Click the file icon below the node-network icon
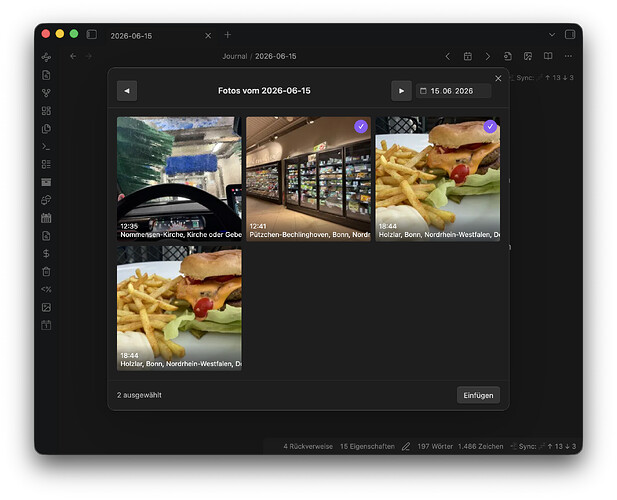This screenshot has height=500, width=617. pyautogui.click(x=46, y=75)
